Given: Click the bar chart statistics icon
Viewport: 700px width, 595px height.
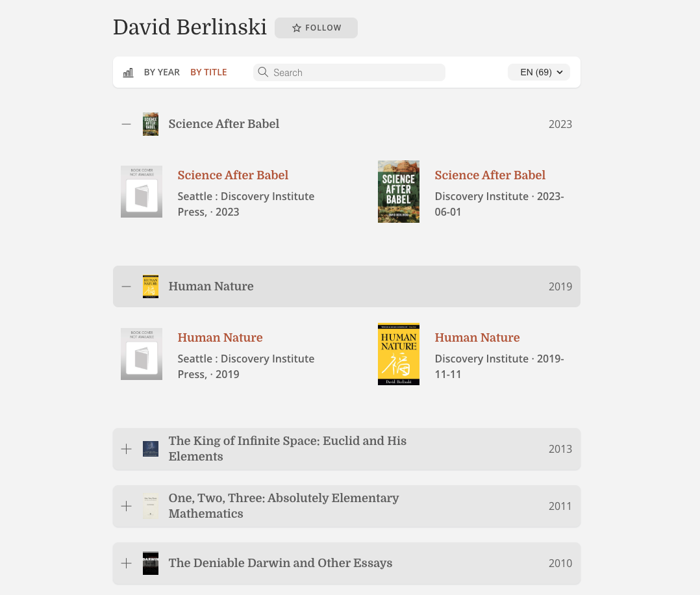Looking at the screenshot, I should click(128, 72).
